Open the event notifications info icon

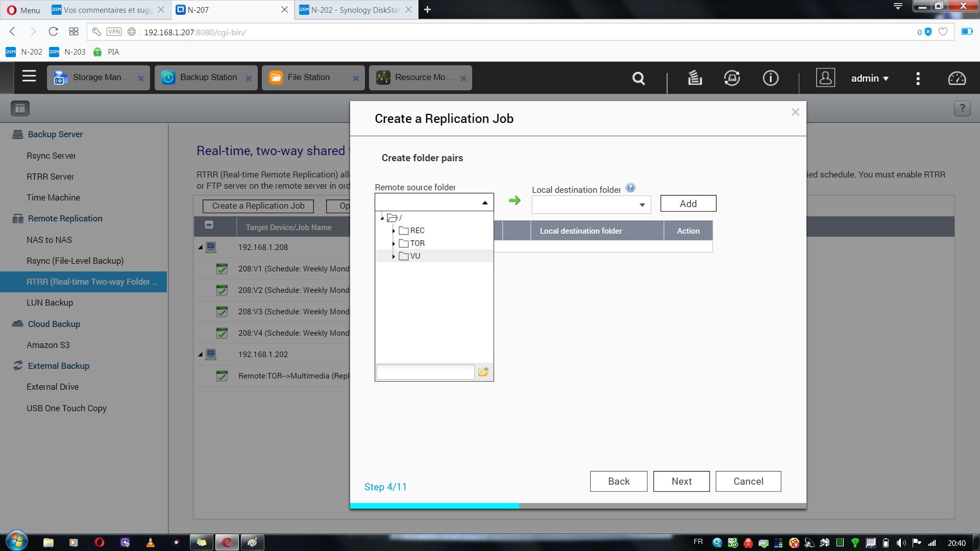[770, 78]
